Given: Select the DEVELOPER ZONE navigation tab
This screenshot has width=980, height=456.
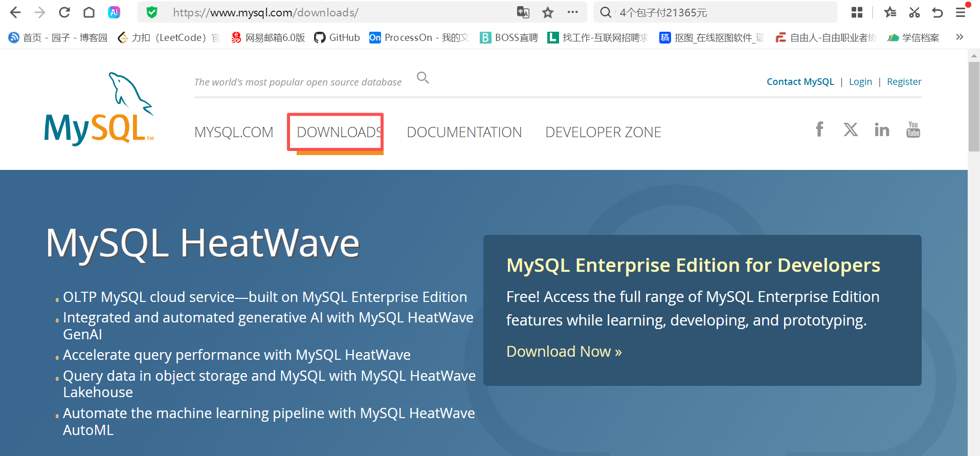Looking at the screenshot, I should tap(604, 132).
